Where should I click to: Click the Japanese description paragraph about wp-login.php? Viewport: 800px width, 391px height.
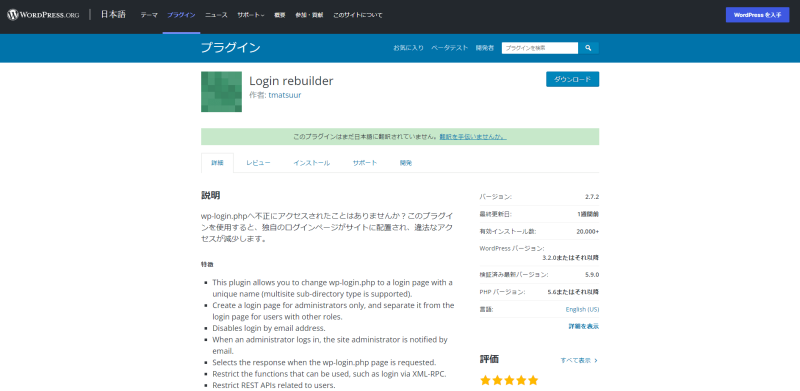coord(327,227)
